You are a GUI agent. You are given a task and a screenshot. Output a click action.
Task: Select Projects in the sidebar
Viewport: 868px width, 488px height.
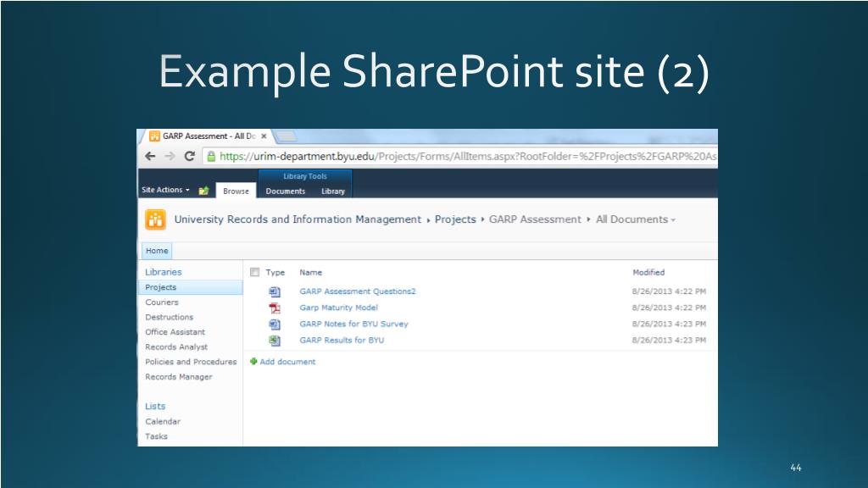190,287
